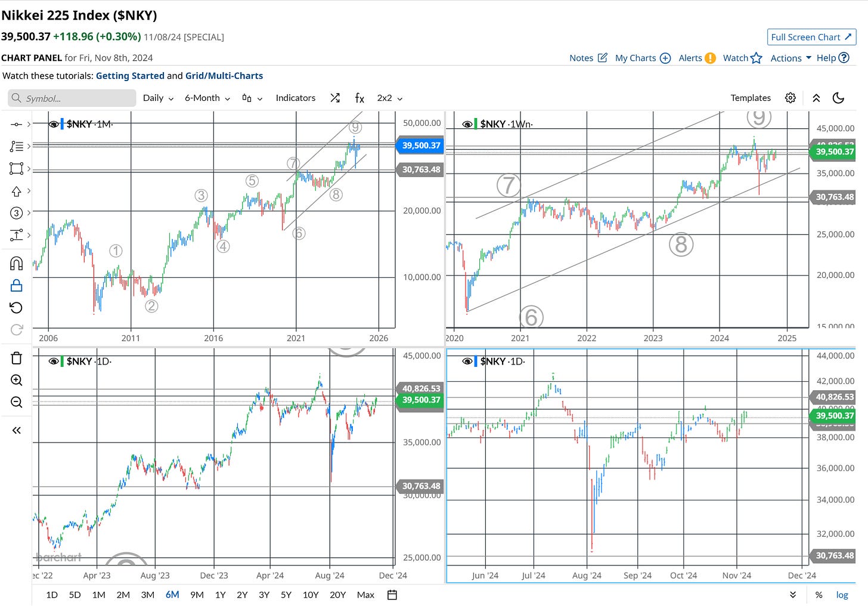Pick the circled number 3 Elliott wave tool
The width and height of the screenshot is (868, 612).
coord(16,213)
